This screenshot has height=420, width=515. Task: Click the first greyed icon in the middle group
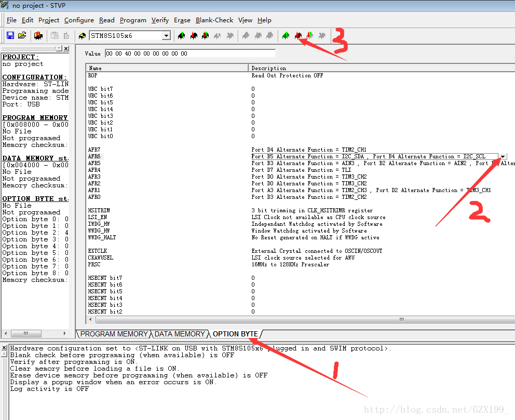tap(246, 35)
